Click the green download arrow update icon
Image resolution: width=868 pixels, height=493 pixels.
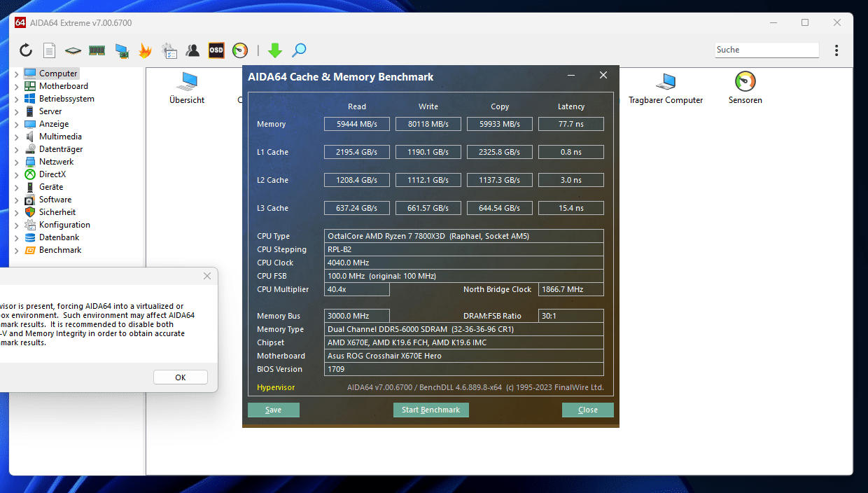pyautogui.click(x=275, y=50)
